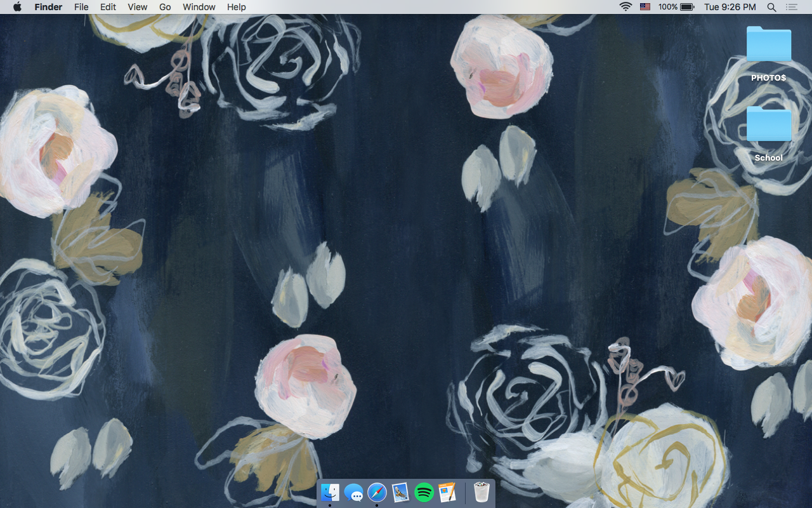The width and height of the screenshot is (812, 508).
Task: Open Safari from the Dock
Action: pyautogui.click(x=377, y=492)
